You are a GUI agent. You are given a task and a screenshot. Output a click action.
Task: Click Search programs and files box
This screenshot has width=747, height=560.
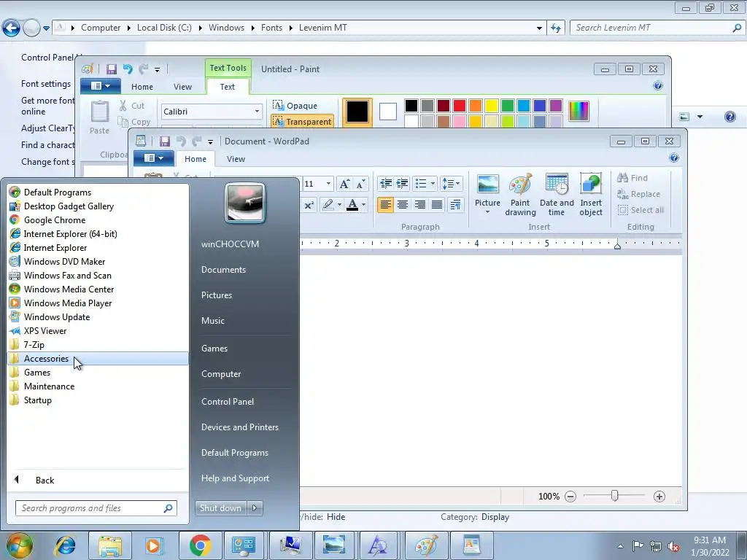click(96, 508)
